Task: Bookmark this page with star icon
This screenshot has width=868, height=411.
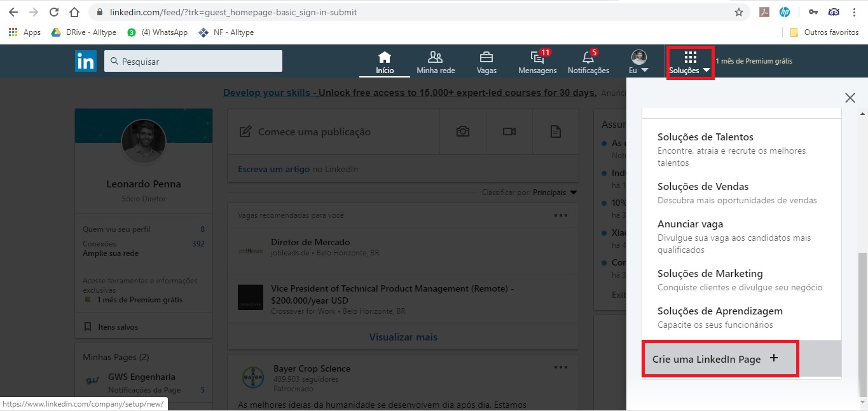Action: (x=739, y=12)
